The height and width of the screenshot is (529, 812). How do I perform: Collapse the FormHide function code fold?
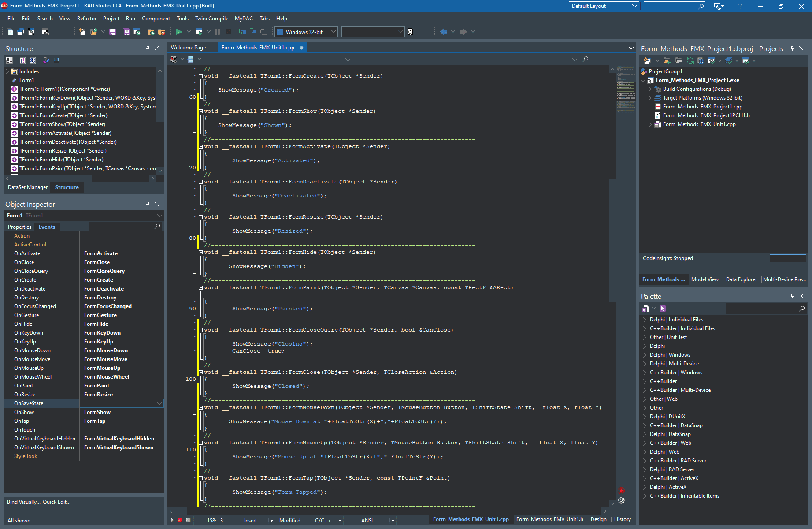pos(200,252)
